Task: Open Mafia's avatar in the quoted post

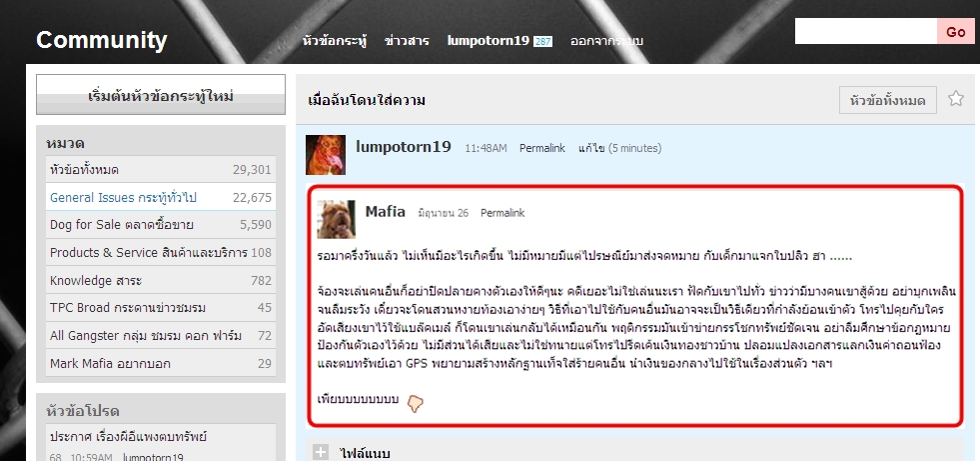Action: click(x=337, y=220)
